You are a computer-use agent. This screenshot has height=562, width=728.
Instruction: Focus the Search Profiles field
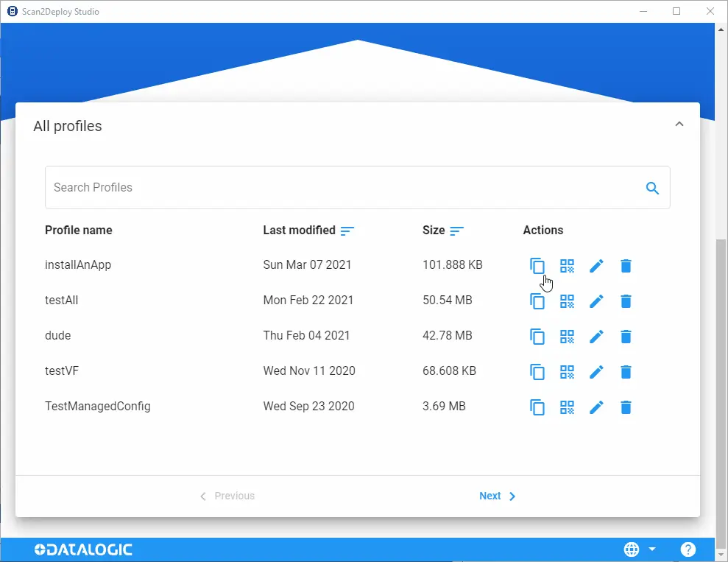[x=358, y=188]
